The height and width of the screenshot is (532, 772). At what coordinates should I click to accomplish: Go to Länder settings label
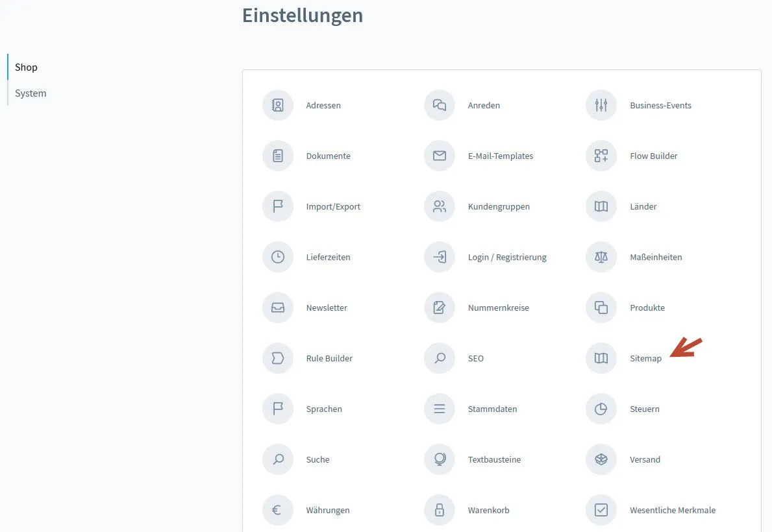(x=643, y=207)
